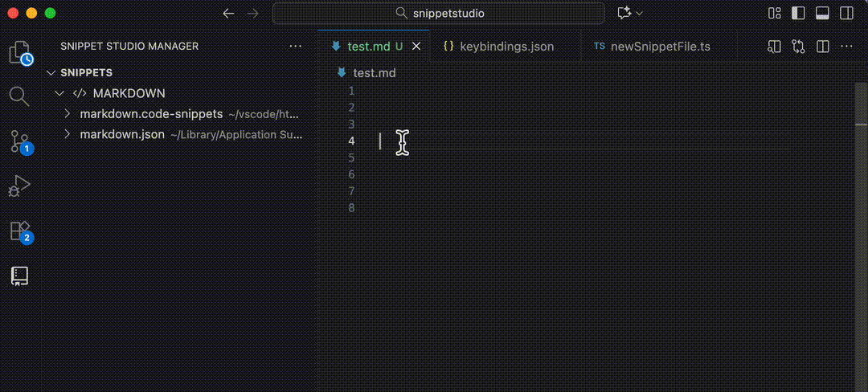Open the Run and Debug view
The image size is (868, 392).
click(x=19, y=186)
